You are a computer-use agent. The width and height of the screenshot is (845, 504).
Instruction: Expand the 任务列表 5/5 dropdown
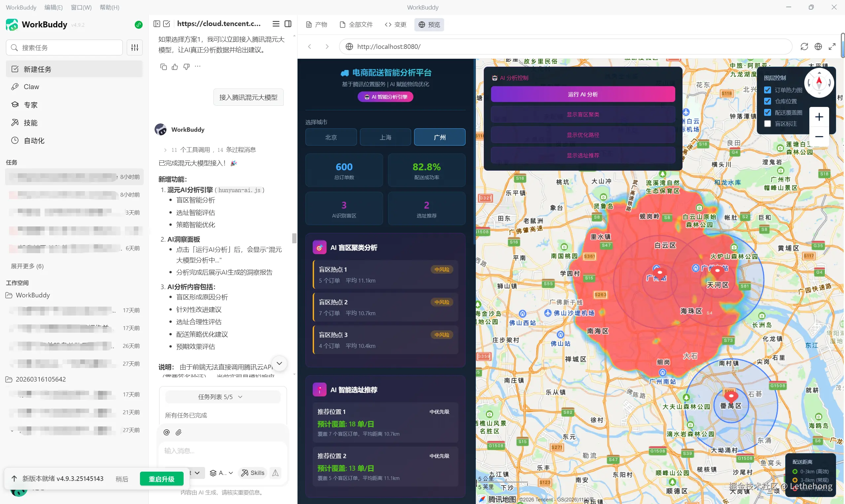point(220,397)
